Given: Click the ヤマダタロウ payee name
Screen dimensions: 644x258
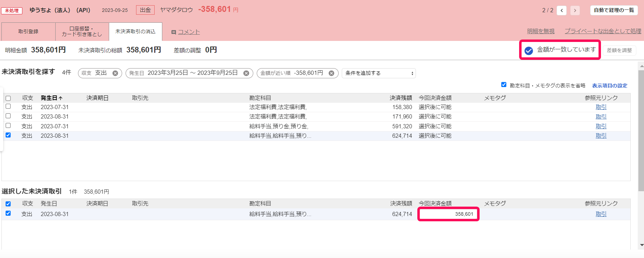Looking at the screenshot, I should (x=177, y=10).
